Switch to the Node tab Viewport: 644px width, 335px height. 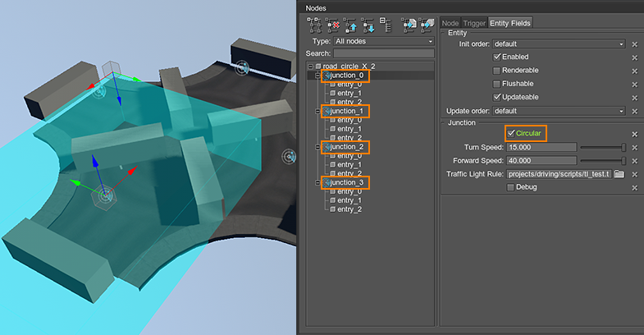pyautogui.click(x=450, y=22)
